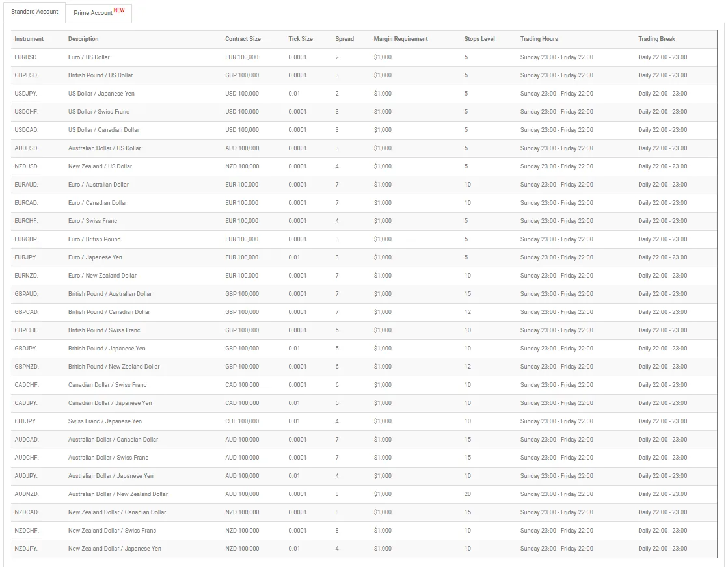Click the Trading Hours column header

pyautogui.click(x=539, y=39)
